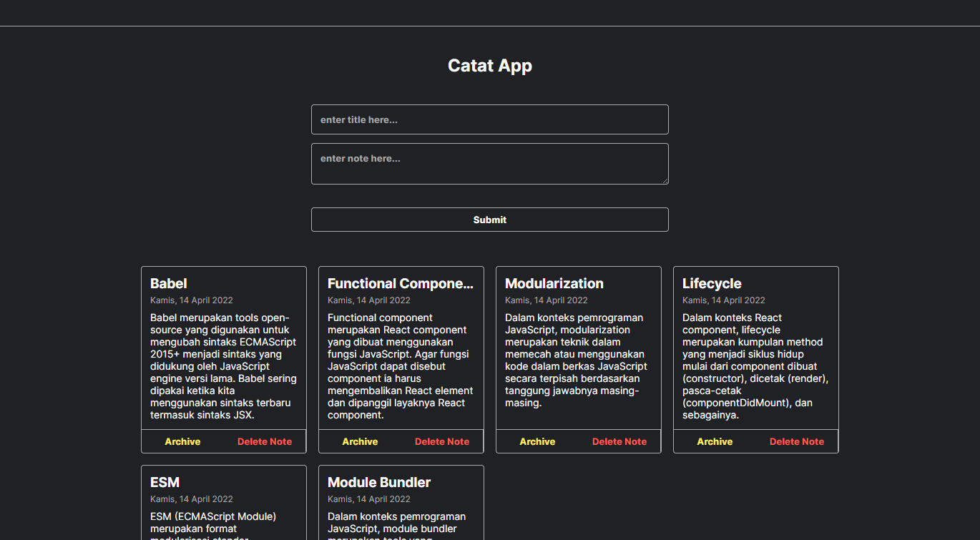Screen dimensions: 980x540
Task: Click the date under the Lifecycle title
Action: [x=723, y=300]
